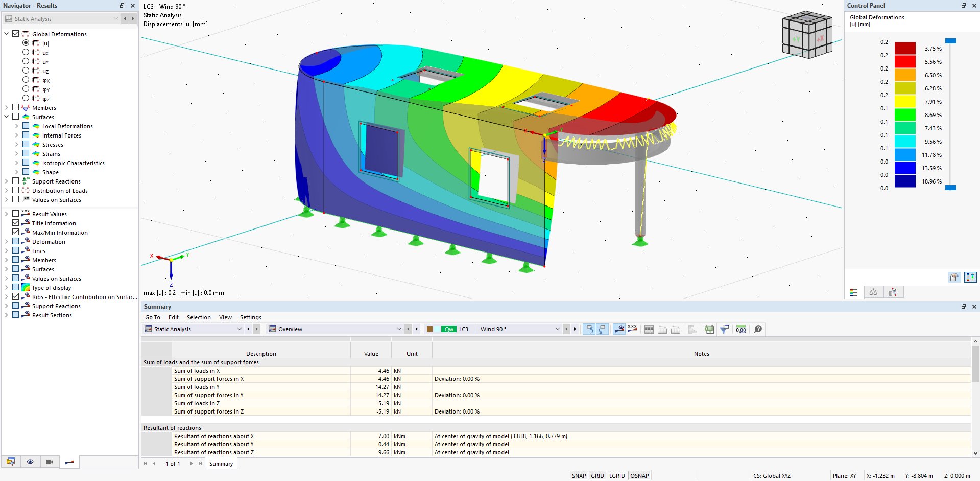Image resolution: width=980 pixels, height=481 pixels.
Task: Click the Control Panel color scale tab icon
Action: tap(854, 292)
